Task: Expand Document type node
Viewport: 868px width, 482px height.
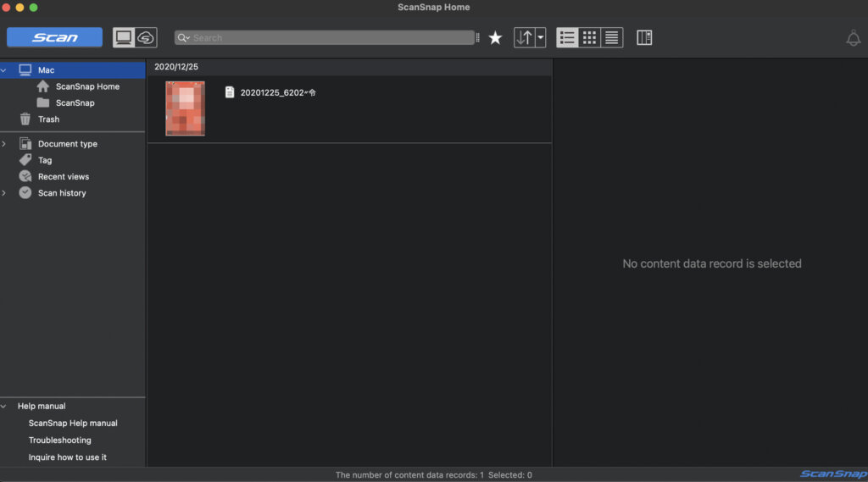Action: point(4,144)
